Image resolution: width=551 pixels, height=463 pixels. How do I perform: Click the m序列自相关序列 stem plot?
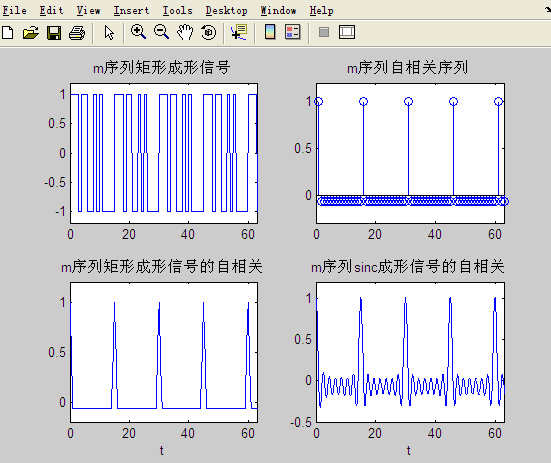click(410, 153)
